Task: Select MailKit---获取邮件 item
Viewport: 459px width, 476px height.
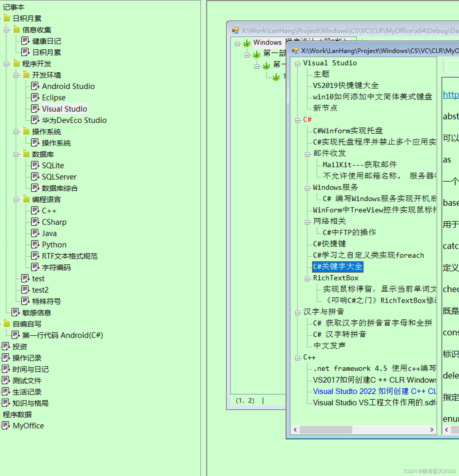Action: pyautogui.click(x=360, y=165)
